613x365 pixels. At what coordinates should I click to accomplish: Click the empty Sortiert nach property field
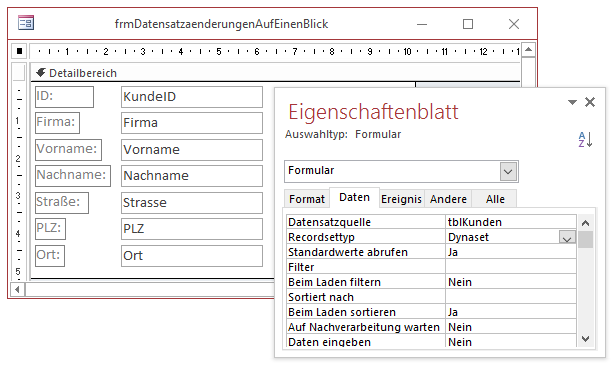(511, 297)
